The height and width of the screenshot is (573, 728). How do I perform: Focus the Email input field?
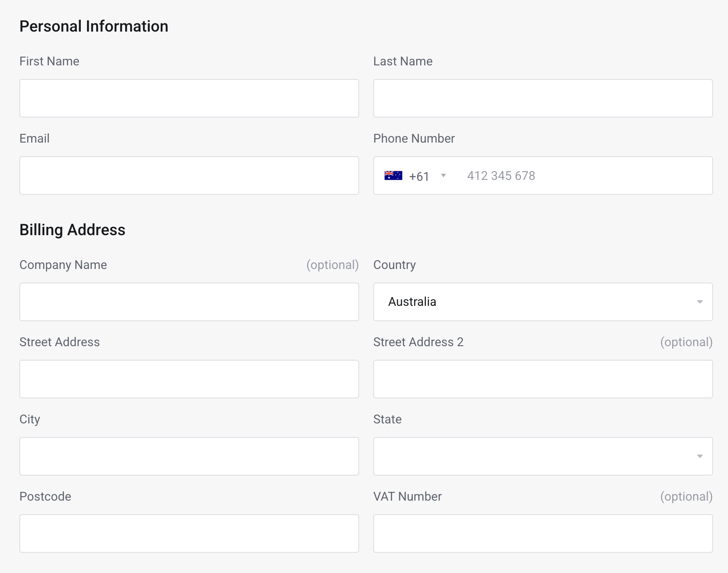(x=189, y=175)
